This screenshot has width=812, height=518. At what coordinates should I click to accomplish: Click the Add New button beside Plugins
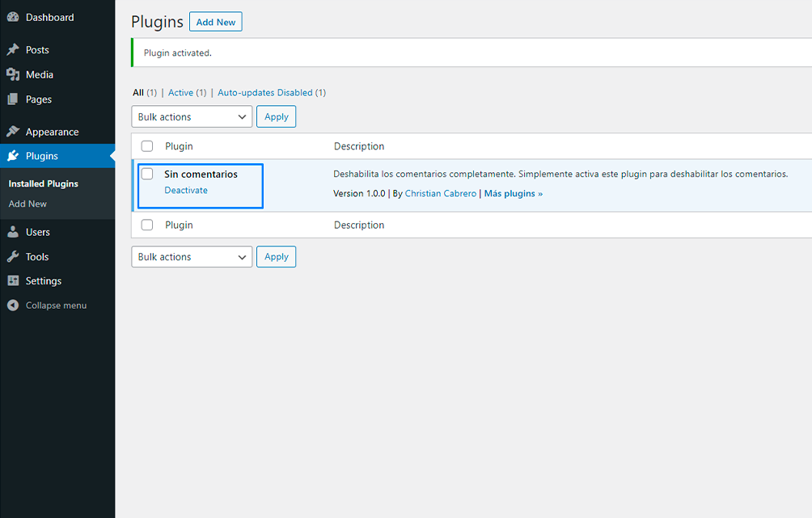[215, 22]
